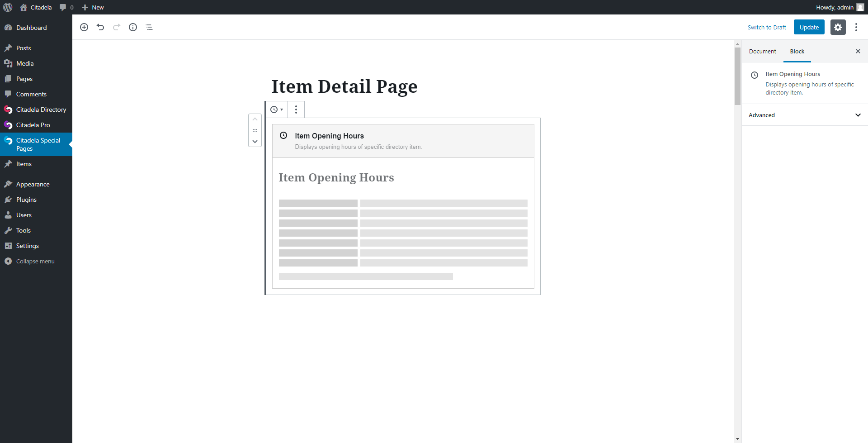The image size is (868, 443).
Task: Click the Plugins plug icon
Action: [8, 200]
